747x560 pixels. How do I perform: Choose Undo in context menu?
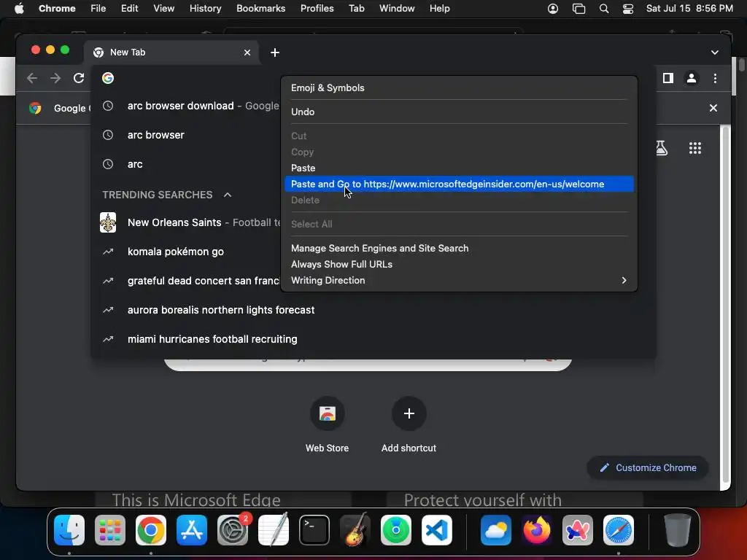pyautogui.click(x=459, y=112)
